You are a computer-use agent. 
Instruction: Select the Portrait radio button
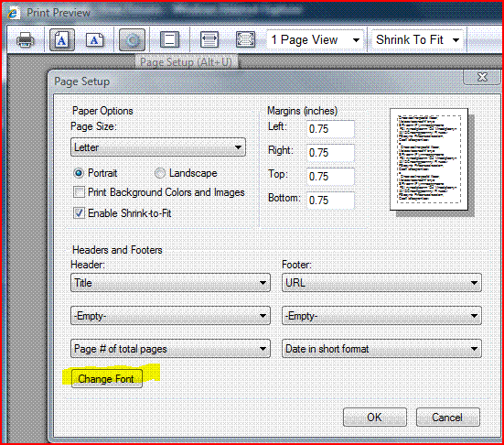(79, 173)
